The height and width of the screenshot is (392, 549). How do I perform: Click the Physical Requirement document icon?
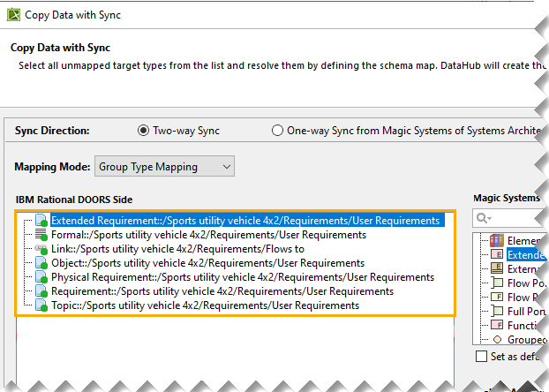[41, 277]
